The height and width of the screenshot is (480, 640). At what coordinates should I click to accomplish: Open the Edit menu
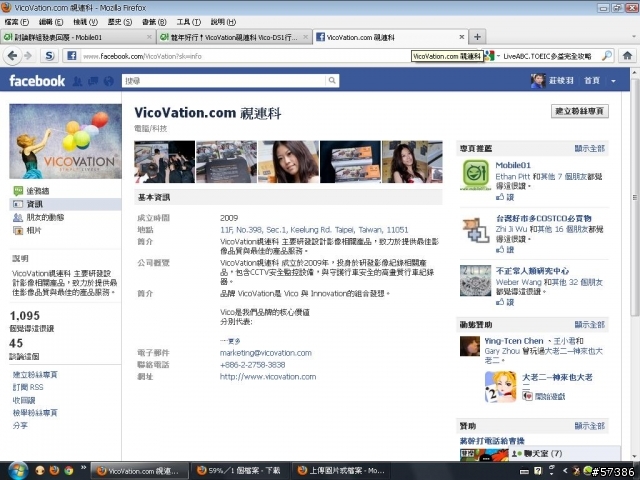[51, 22]
